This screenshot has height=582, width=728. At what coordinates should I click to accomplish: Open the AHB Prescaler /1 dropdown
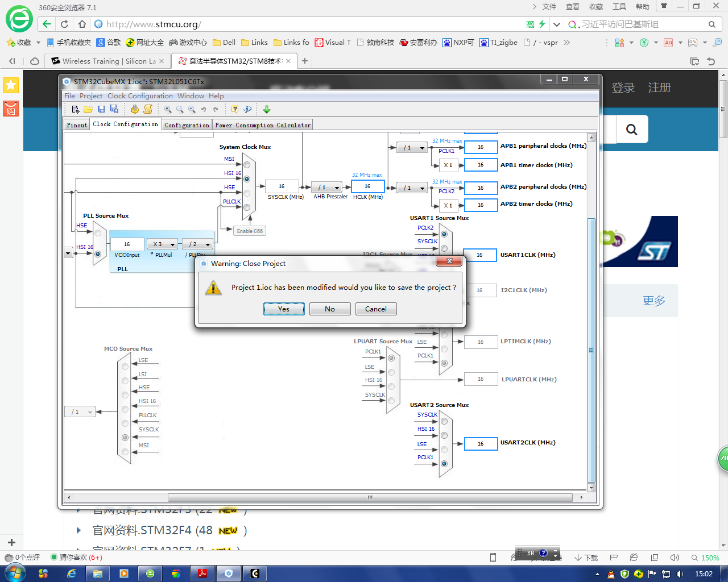click(326, 188)
